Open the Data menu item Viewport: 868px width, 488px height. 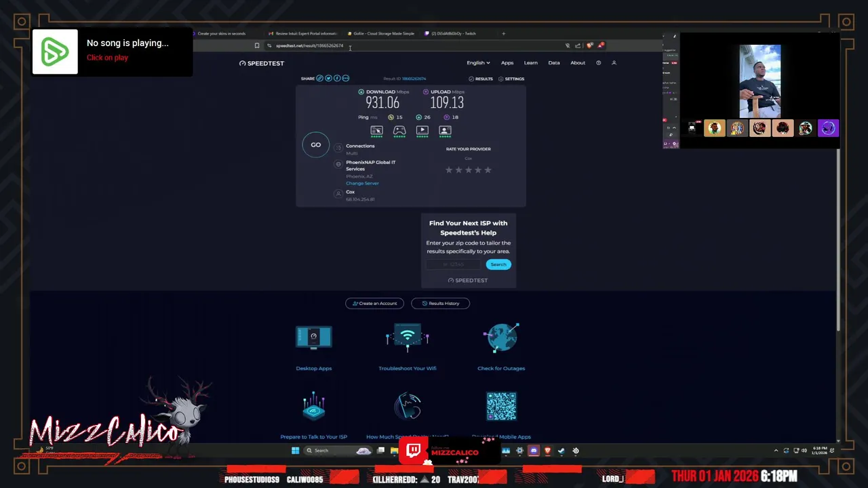pos(554,63)
